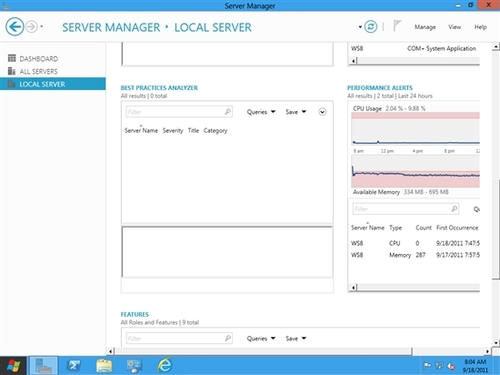Sort by the Severity column header
This screenshot has height=375, width=500.
[x=173, y=131]
